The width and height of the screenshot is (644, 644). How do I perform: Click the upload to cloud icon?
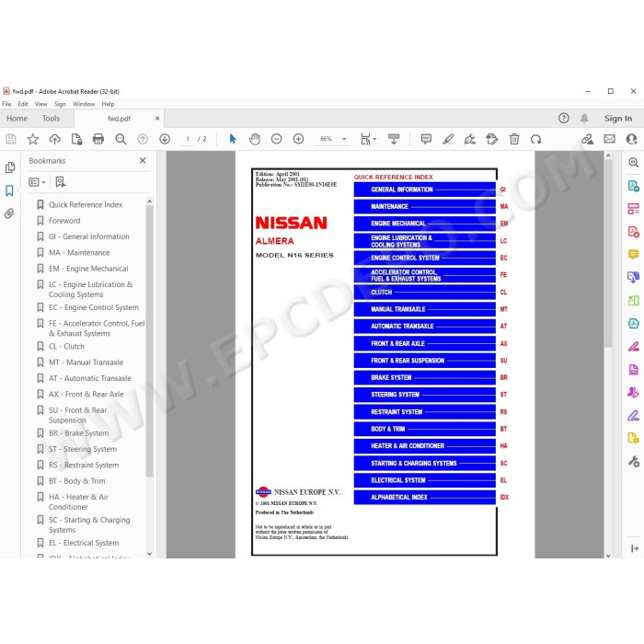54,139
